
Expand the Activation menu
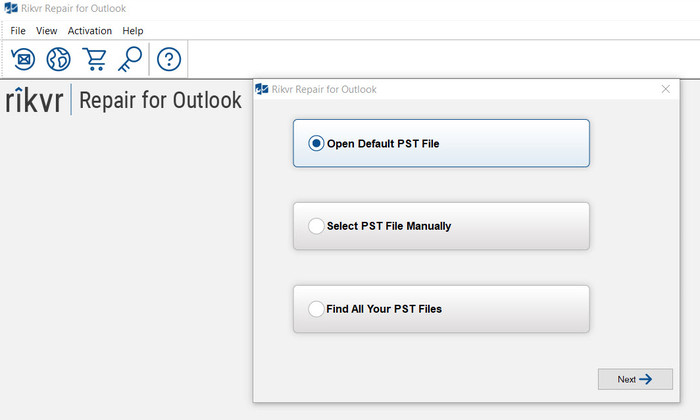pyautogui.click(x=90, y=31)
